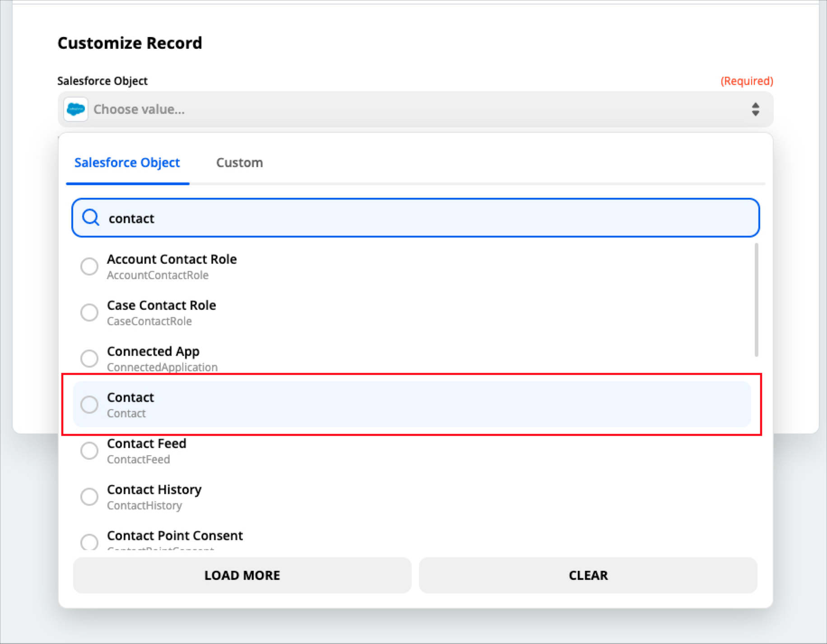Select the Contact Feed radio button
Image resolution: width=827 pixels, height=644 pixels.
89,451
